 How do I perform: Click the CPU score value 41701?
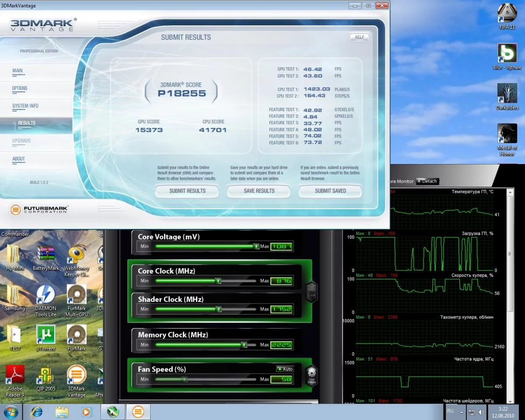213,130
